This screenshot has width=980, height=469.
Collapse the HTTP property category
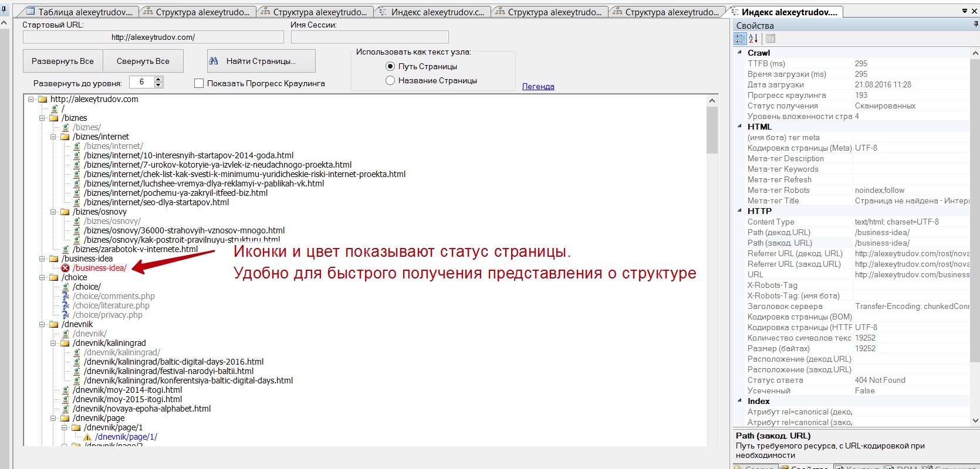coord(739,210)
